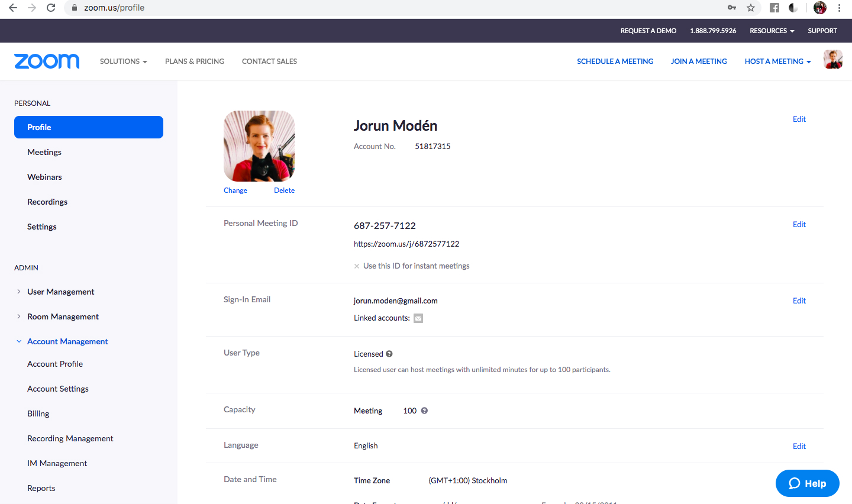The image size is (852, 504).
Task: Open the user avatar menu in header
Action: tap(833, 59)
